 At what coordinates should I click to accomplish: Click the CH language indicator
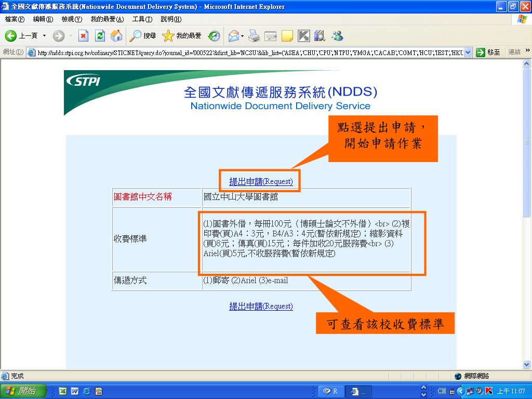click(x=442, y=391)
